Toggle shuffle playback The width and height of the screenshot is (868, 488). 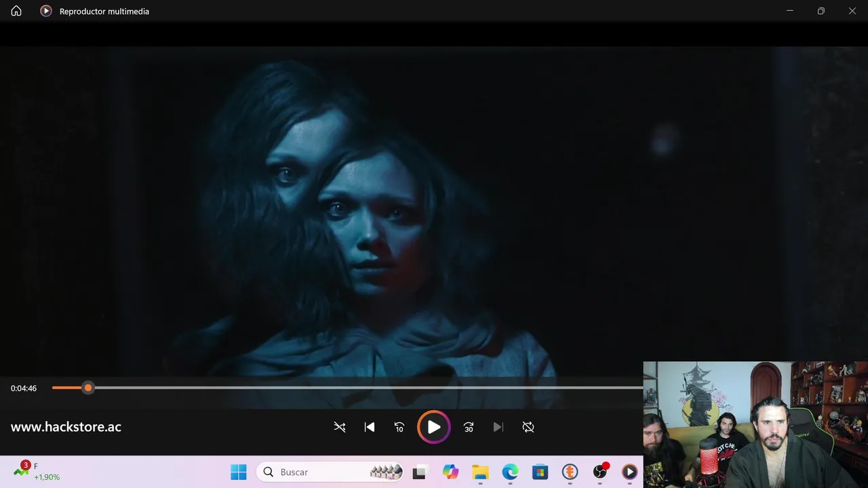pyautogui.click(x=340, y=427)
